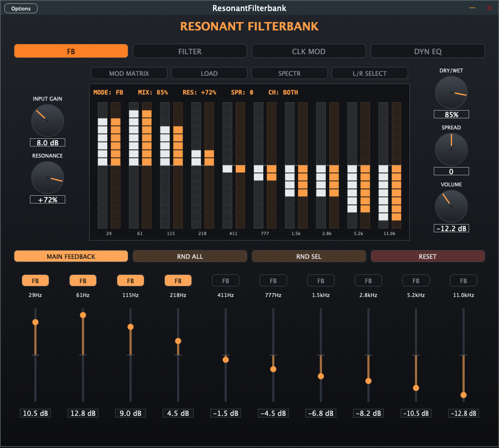Click the 411 band meter in display

tap(233, 165)
